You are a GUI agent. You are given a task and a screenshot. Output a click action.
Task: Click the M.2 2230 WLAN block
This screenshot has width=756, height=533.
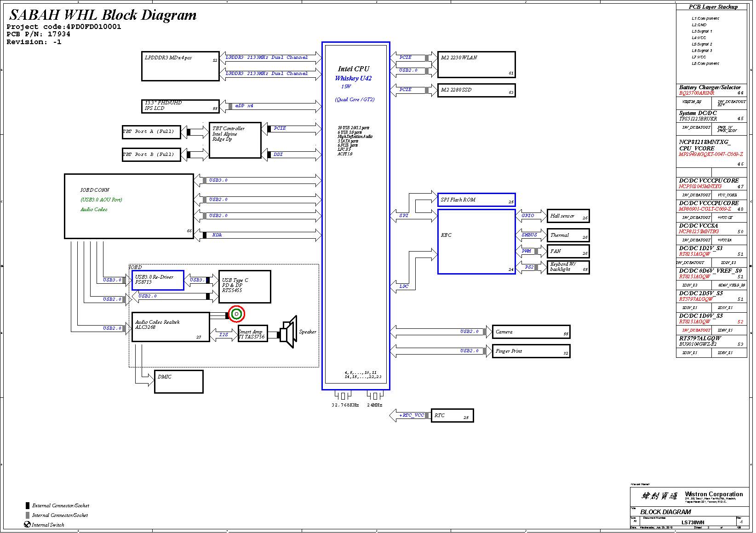tap(476, 65)
